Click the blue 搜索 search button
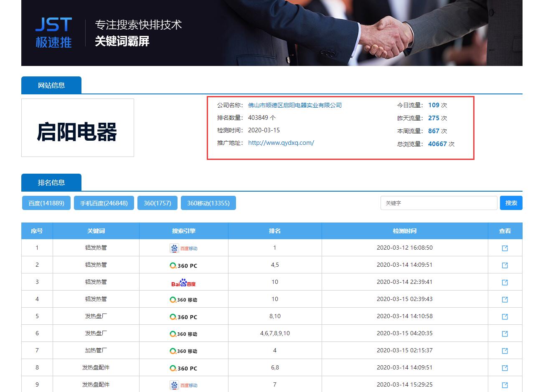Screen dimensions: 543x392 (511, 203)
